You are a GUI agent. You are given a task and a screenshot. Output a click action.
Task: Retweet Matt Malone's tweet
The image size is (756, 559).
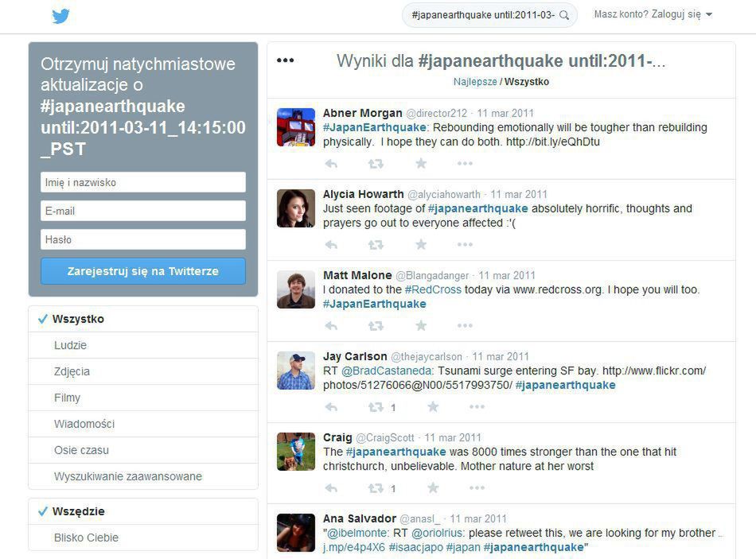[x=376, y=326]
